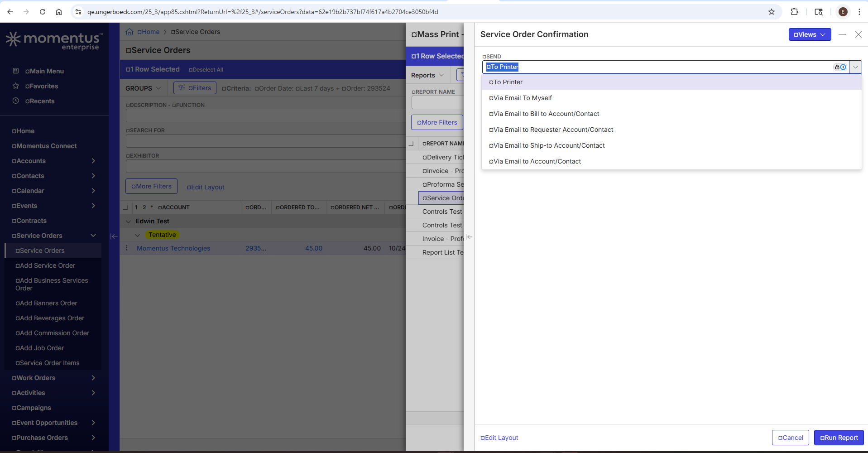The width and height of the screenshot is (868, 453).
Task: Click the Momentus enterprise logo
Action: point(54,41)
